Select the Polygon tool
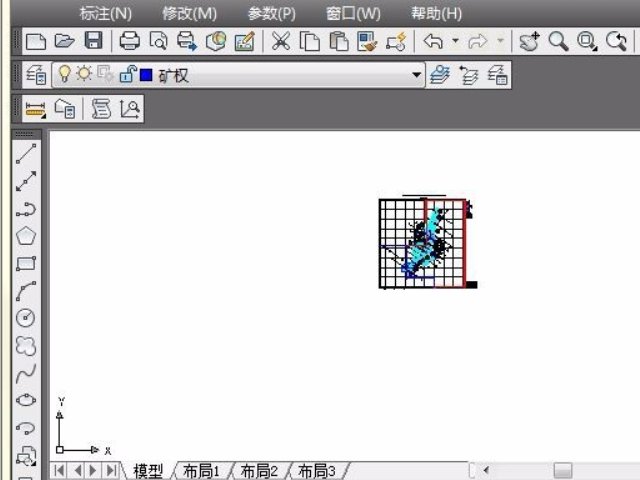 26,236
